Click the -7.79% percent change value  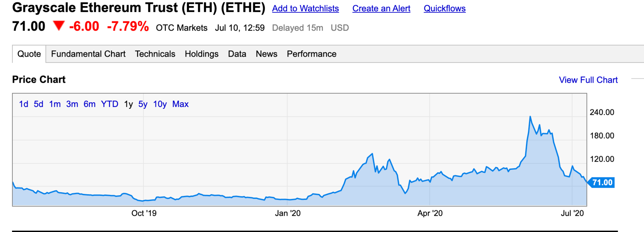coord(128,26)
